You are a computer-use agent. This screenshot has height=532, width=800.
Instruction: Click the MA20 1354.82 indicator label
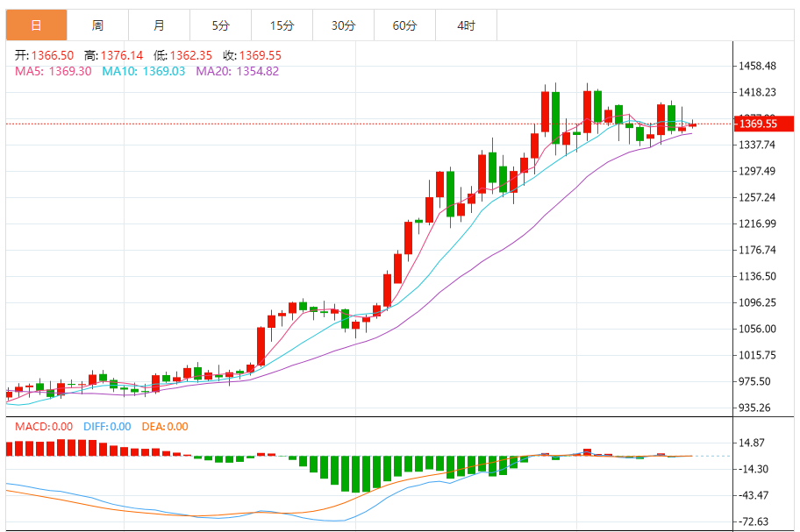[237, 71]
